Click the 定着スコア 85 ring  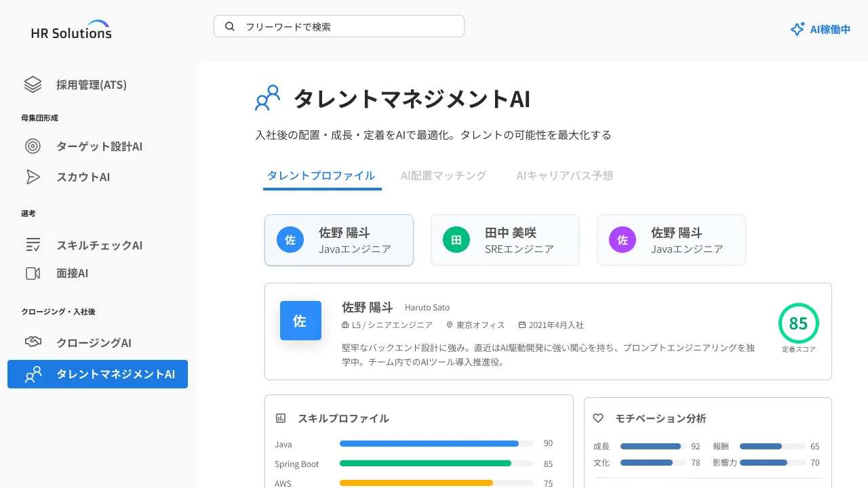(799, 323)
